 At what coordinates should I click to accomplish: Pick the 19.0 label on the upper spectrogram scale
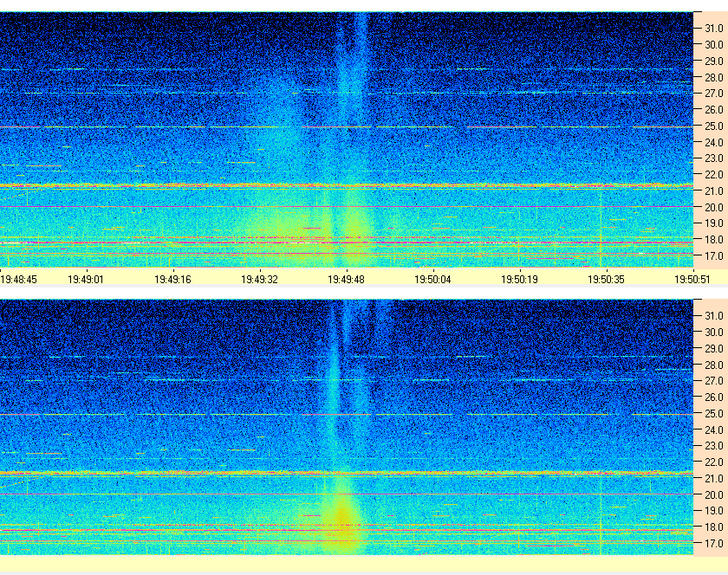coord(714,223)
